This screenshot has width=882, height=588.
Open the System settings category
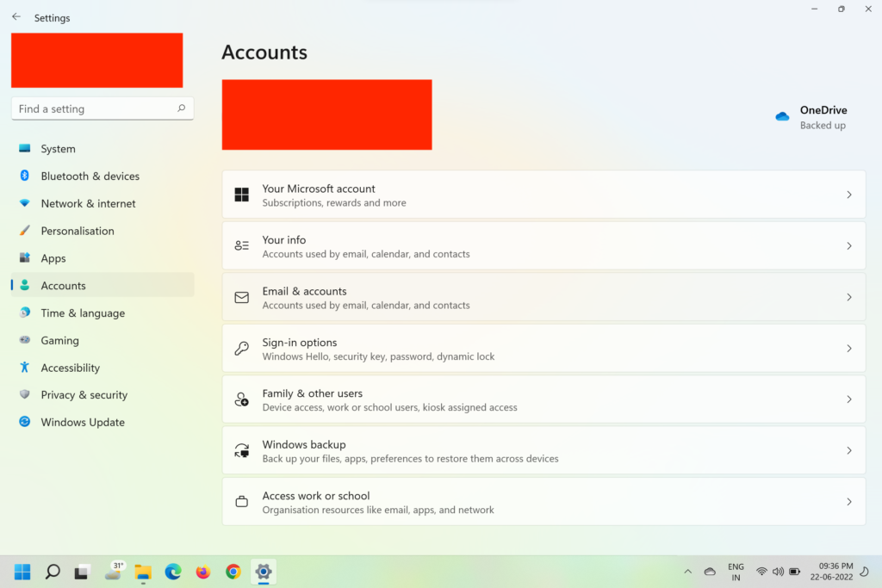tap(58, 149)
